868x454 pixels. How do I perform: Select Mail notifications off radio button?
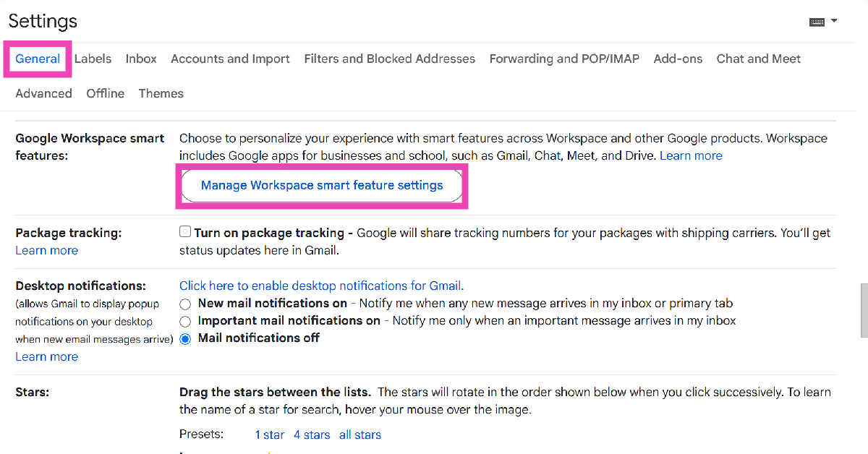[x=186, y=338]
